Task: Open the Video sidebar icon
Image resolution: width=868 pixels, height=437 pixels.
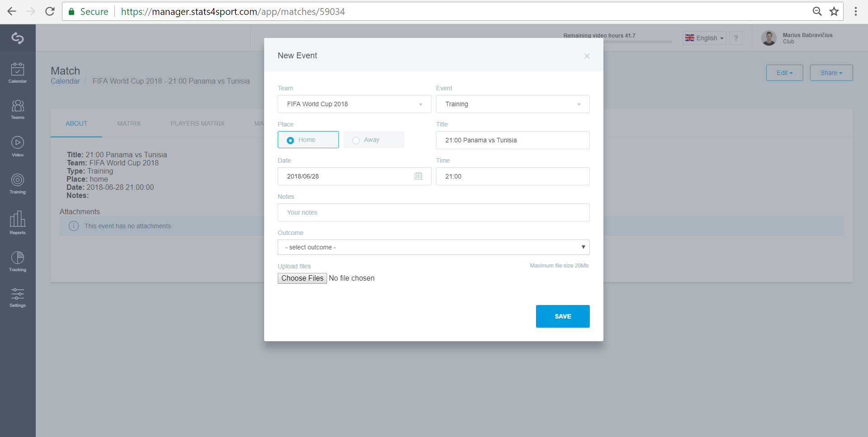Action: (18, 146)
